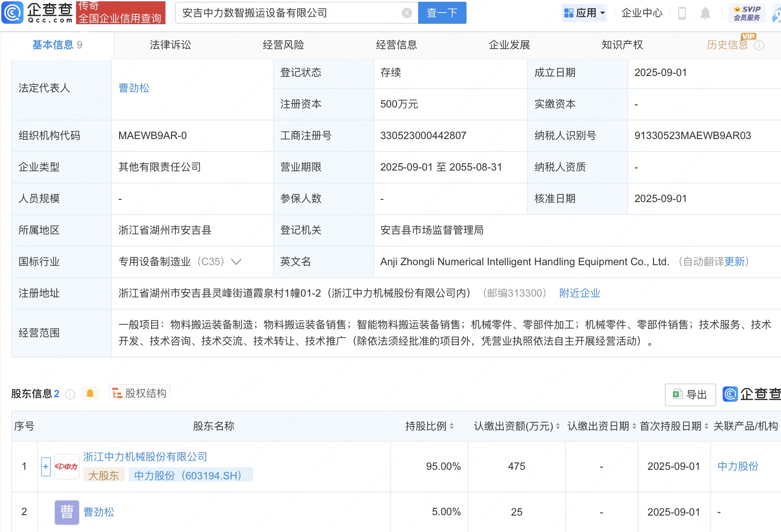The image size is (781, 532).
Task: Click 浙江中力机械 company logo thumbnail
Action: tap(67, 466)
